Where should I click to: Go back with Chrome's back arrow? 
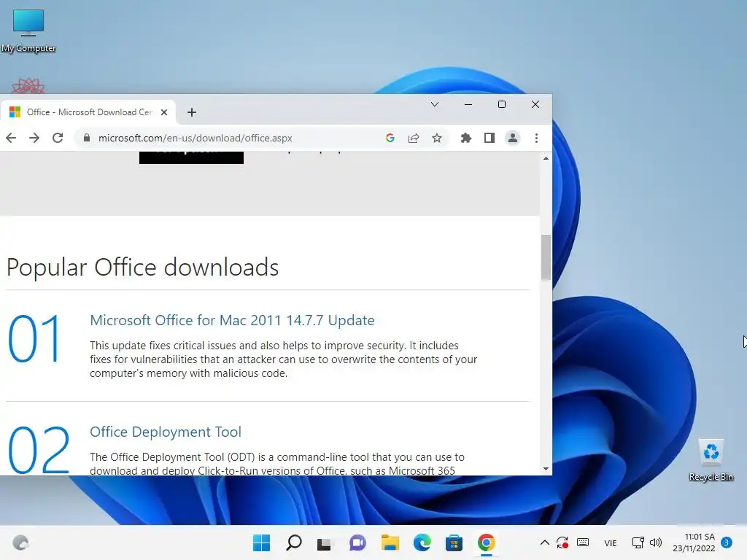11,138
